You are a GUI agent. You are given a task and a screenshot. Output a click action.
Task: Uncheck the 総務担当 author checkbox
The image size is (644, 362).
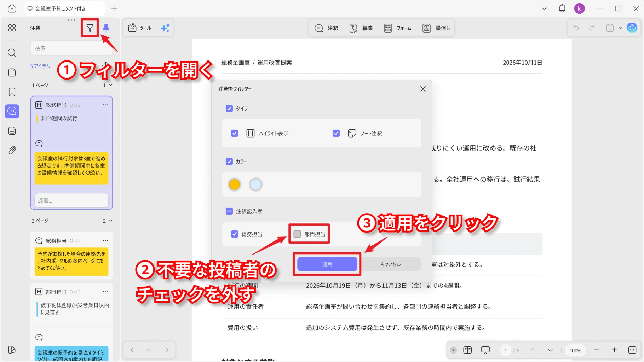tap(235, 234)
